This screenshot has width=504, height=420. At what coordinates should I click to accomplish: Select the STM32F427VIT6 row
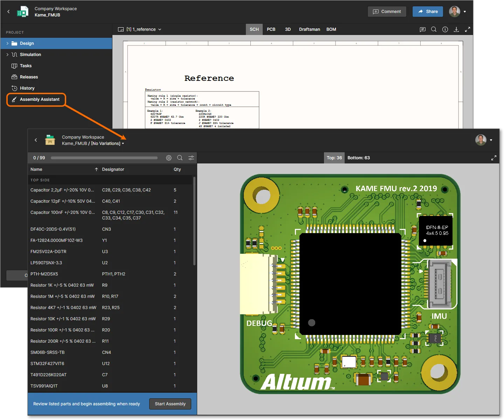click(110, 364)
